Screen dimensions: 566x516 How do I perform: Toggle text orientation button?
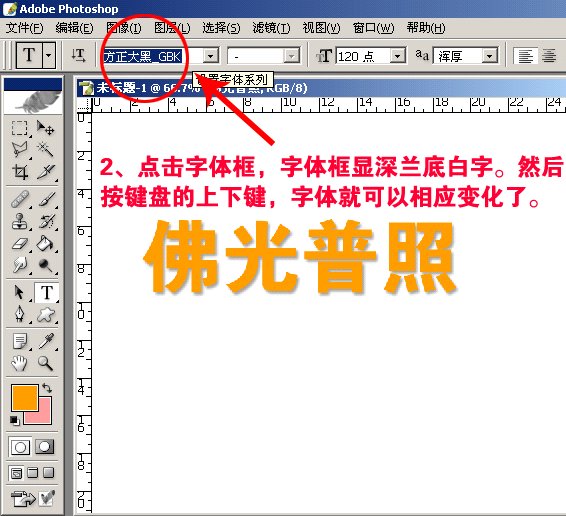coord(78,56)
